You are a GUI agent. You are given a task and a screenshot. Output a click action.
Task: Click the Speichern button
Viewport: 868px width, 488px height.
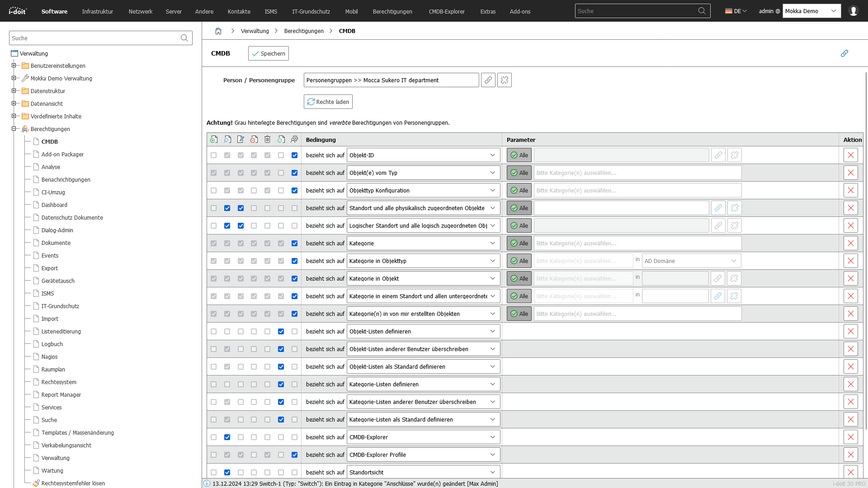point(269,53)
